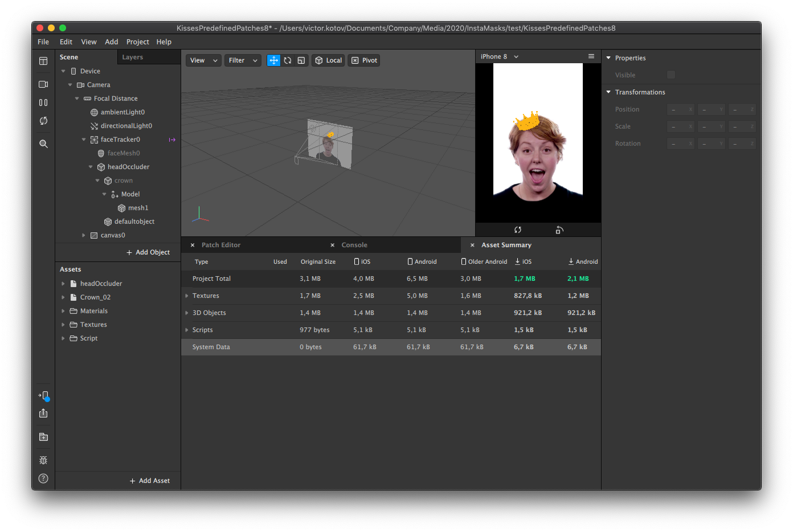Select the rotate manipulator tool
This screenshot has height=532, width=793.
(288, 60)
